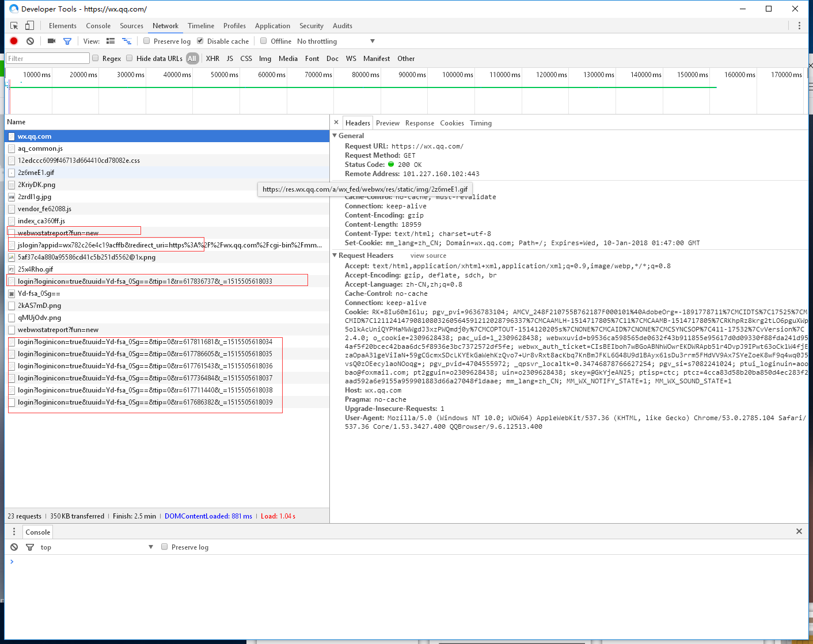Filter requests by Img type
The width and height of the screenshot is (813, 644).
click(x=265, y=59)
